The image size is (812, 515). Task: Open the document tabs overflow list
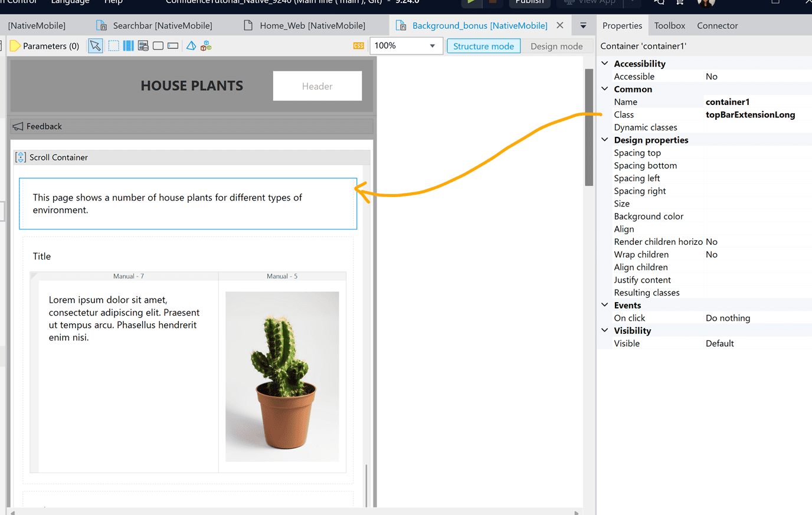tap(583, 25)
